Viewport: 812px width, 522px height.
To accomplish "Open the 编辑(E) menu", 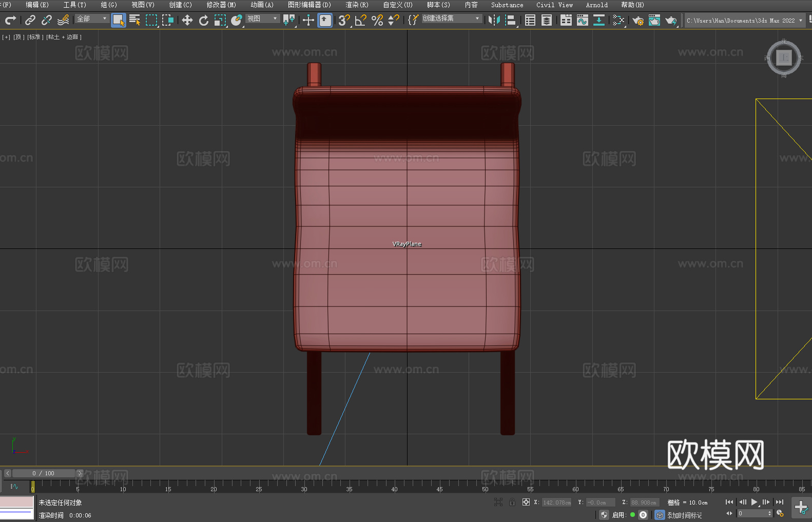I will coord(37,5).
